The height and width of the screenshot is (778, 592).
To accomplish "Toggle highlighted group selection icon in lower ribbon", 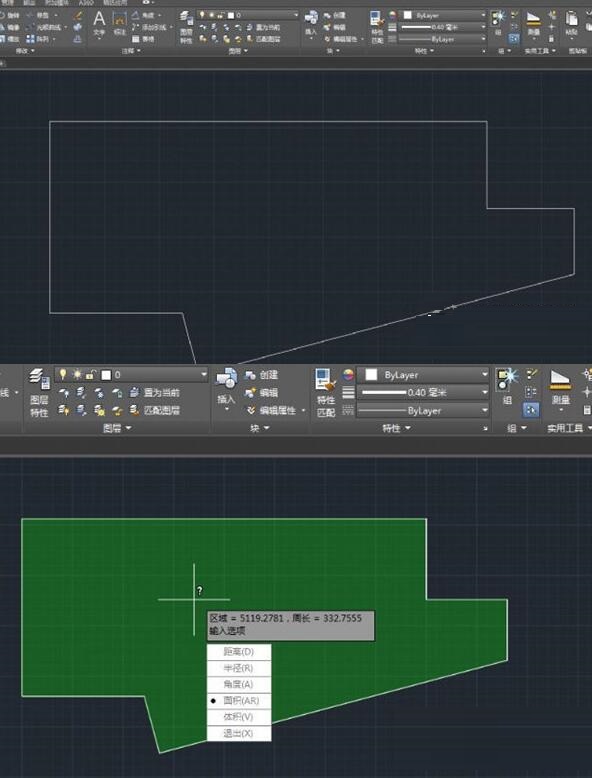I will [531, 410].
